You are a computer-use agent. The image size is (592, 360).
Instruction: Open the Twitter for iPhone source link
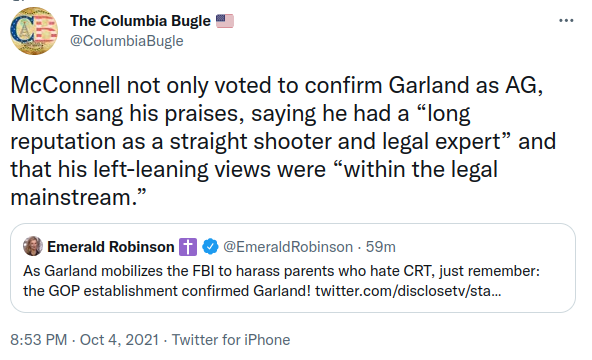pos(231,340)
